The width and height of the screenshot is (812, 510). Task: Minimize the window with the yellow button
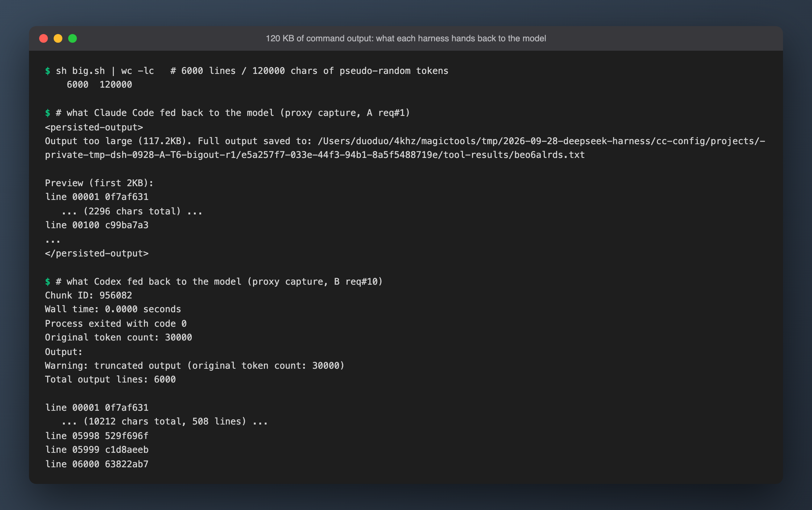pyautogui.click(x=58, y=38)
